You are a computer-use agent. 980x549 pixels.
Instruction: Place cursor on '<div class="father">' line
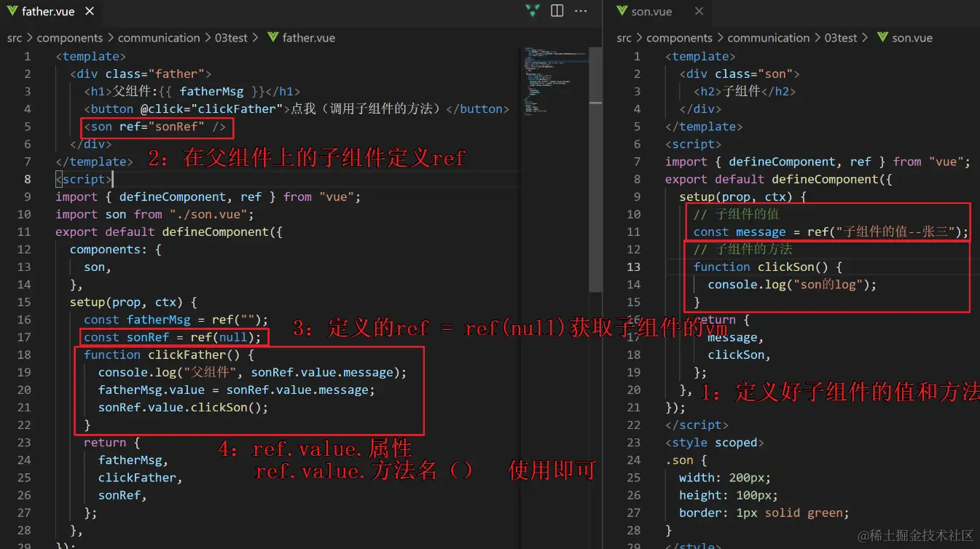[141, 74]
